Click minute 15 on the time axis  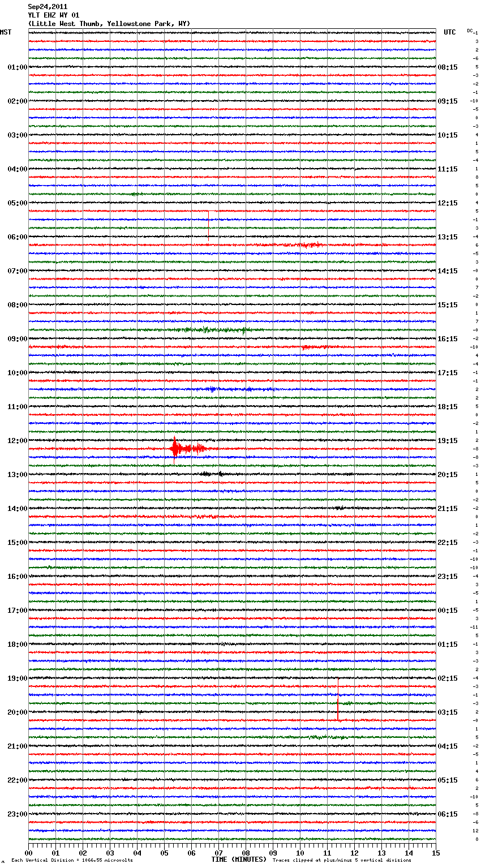tap(436, 853)
